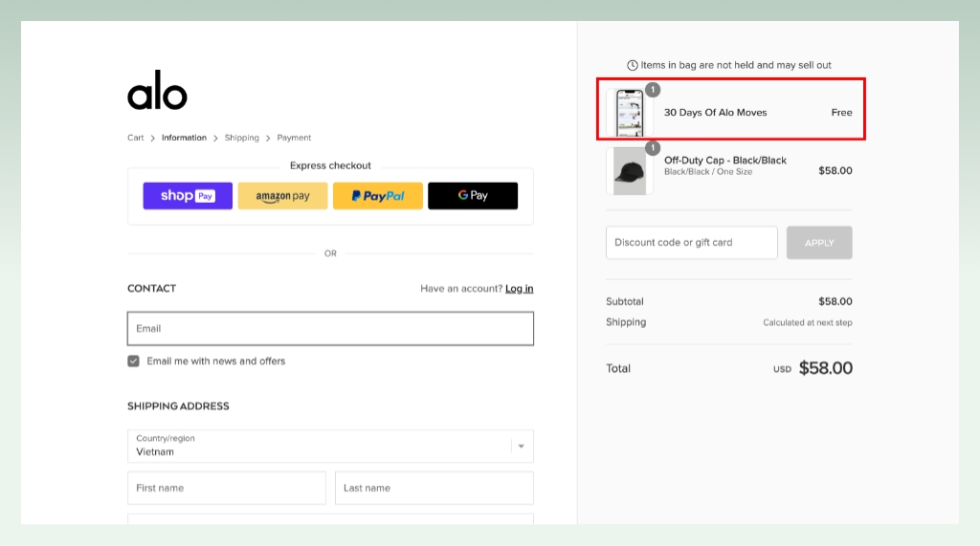The image size is (980, 546).
Task: Click 'Items in bag are not held' notice
Action: [x=736, y=65]
